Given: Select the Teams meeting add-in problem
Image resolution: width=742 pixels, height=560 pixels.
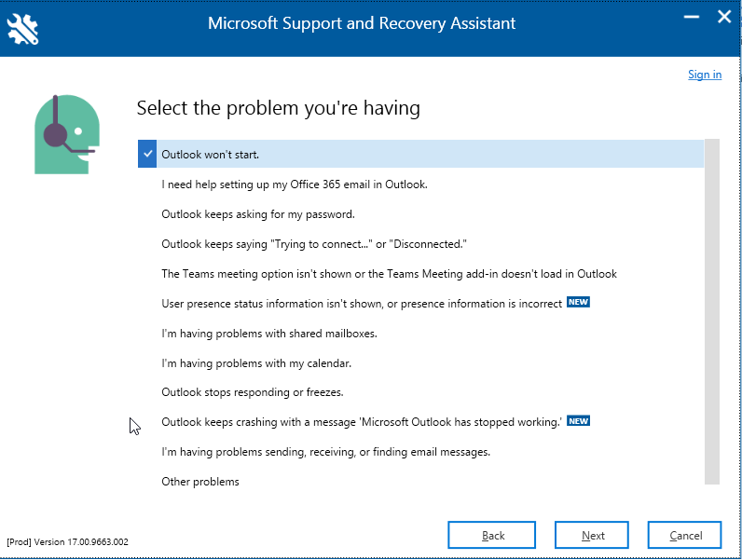Looking at the screenshot, I should [389, 274].
